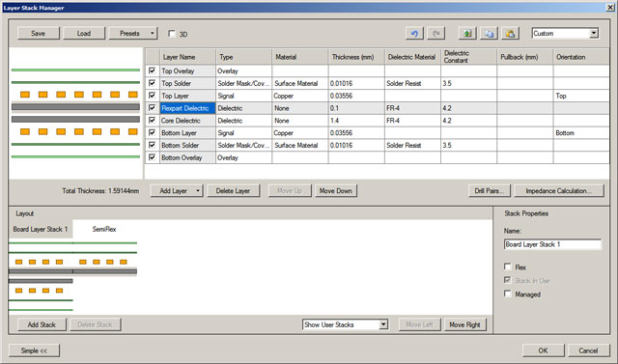Click the Orientation column header
Image resolution: width=618 pixels, height=364 pixels.
581,57
